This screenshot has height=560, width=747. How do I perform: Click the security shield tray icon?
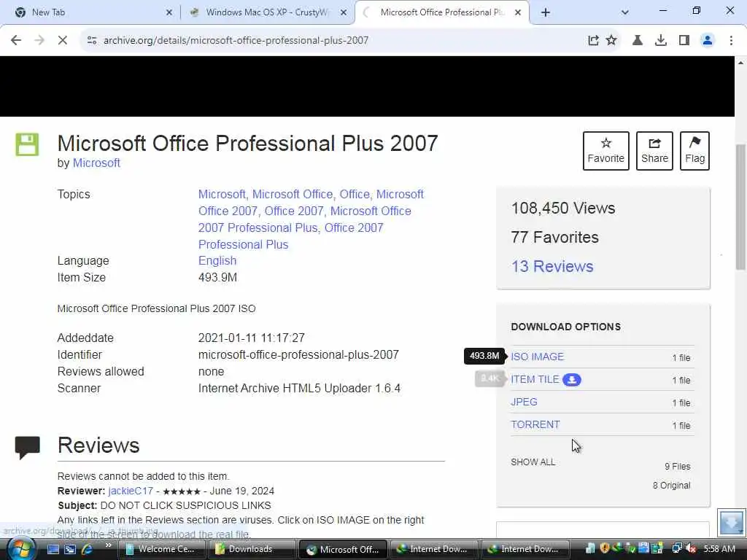pyautogui.click(x=605, y=548)
